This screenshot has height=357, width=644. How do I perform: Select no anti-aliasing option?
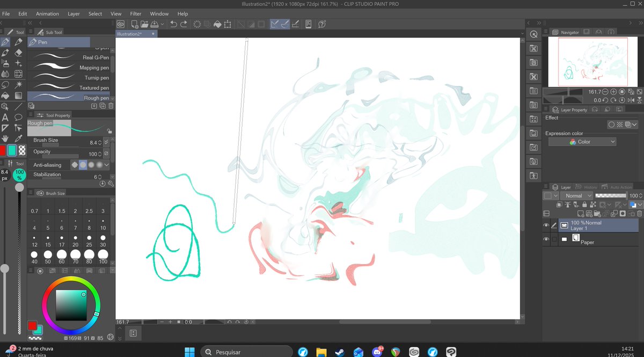pos(75,165)
